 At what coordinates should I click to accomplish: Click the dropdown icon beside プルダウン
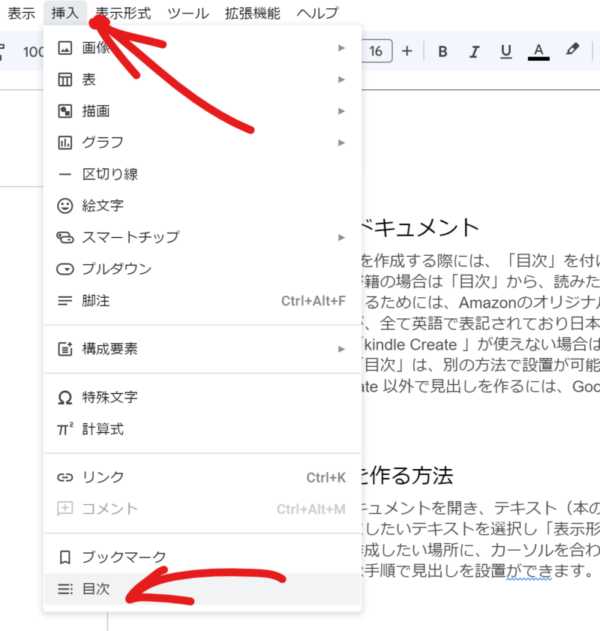[x=65, y=269]
